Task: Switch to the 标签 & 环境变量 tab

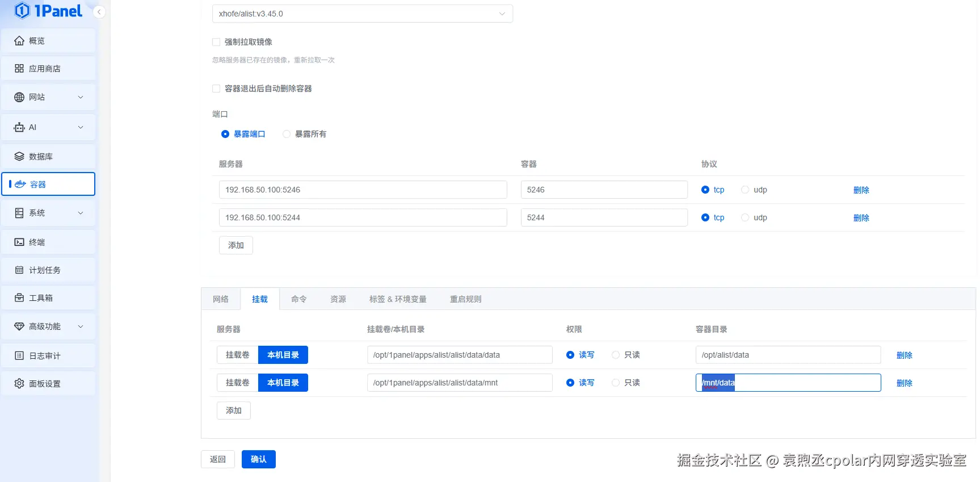Action: click(x=398, y=299)
